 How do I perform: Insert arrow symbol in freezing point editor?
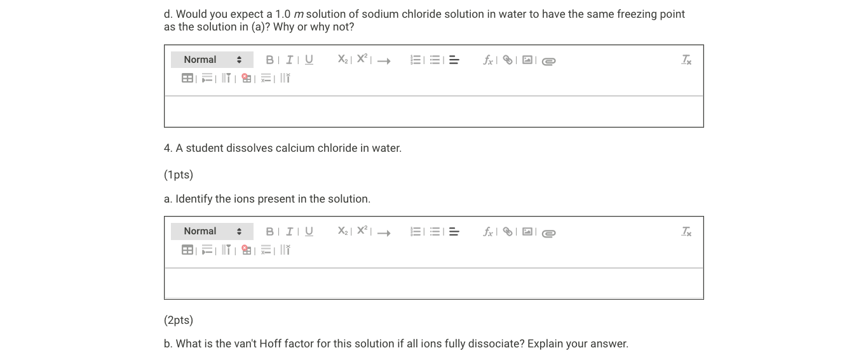(x=383, y=61)
